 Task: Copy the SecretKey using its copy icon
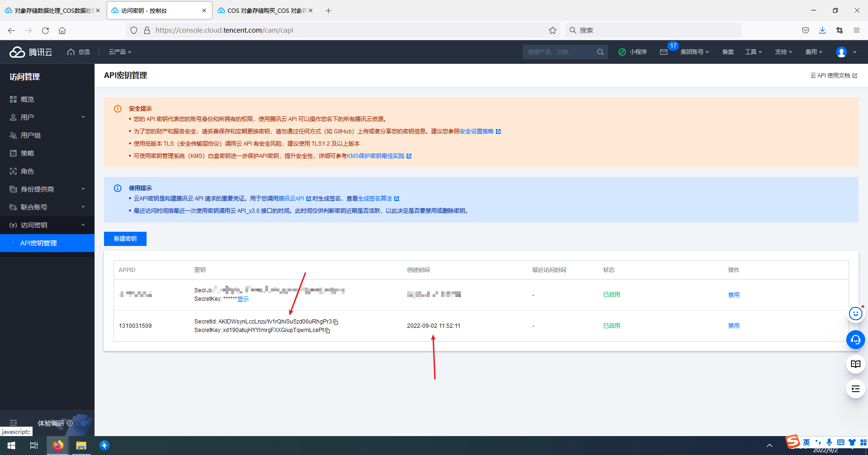pyautogui.click(x=329, y=331)
